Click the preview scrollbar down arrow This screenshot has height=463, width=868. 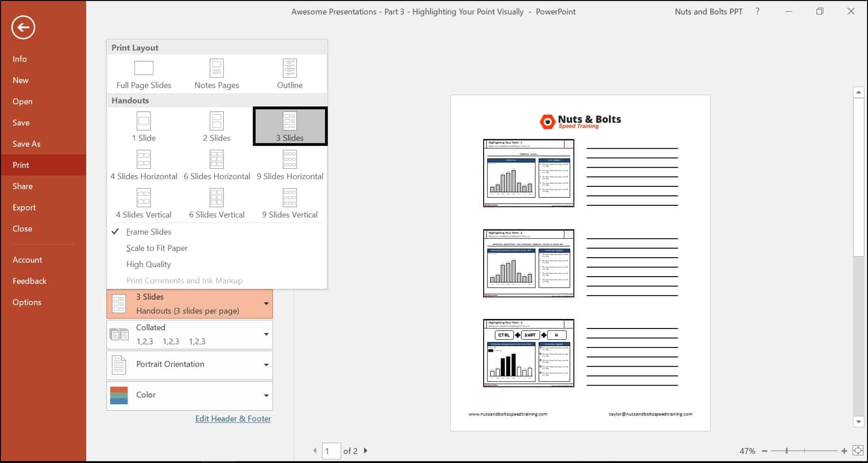(858, 422)
